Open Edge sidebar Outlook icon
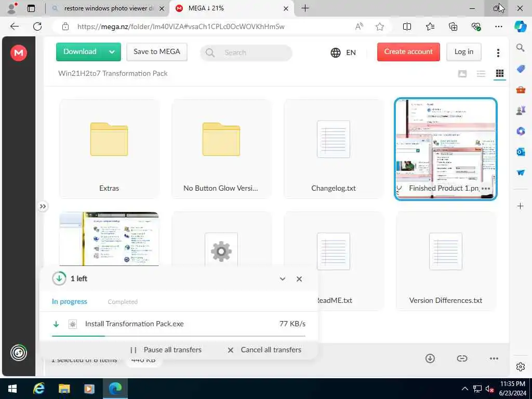The width and height of the screenshot is (532, 399). click(521, 152)
